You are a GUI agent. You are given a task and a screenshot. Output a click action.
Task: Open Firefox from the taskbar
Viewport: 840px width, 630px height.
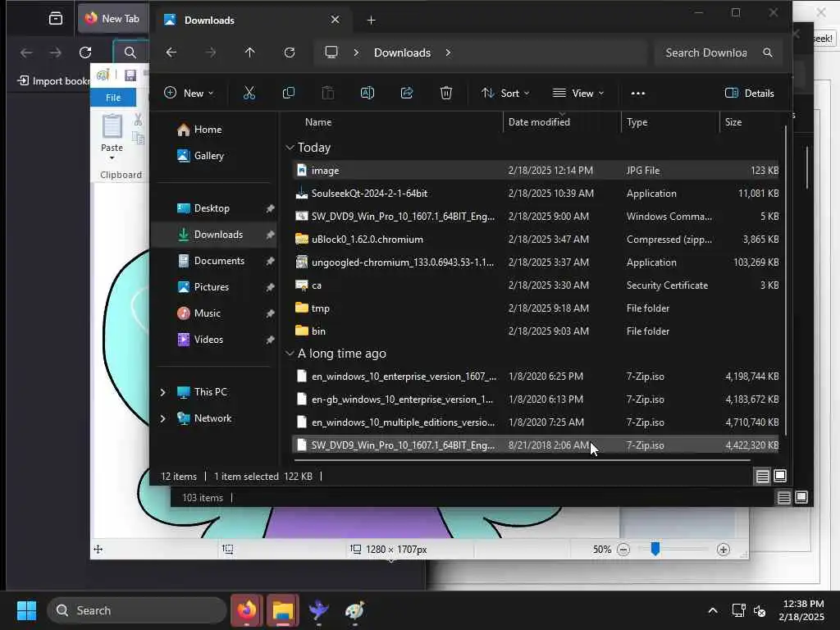coord(246,610)
